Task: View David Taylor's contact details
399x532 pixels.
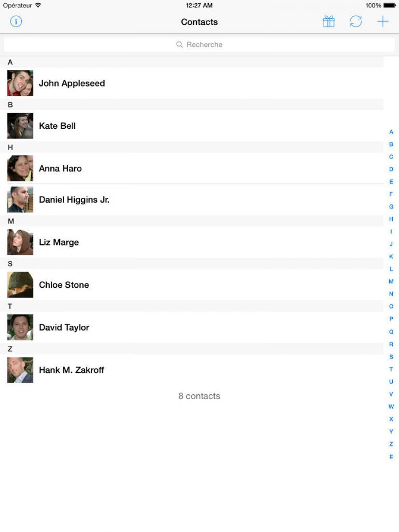Action: [192, 327]
